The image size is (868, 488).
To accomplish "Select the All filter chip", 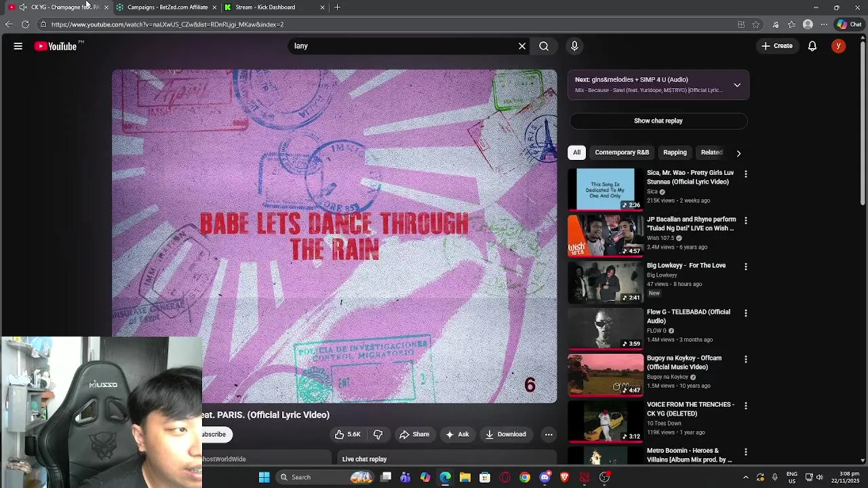I will (x=577, y=152).
